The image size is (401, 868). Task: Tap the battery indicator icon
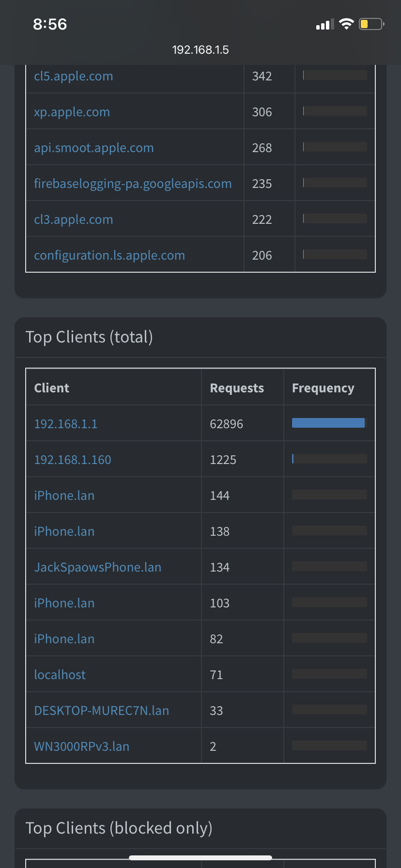click(x=371, y=24)
